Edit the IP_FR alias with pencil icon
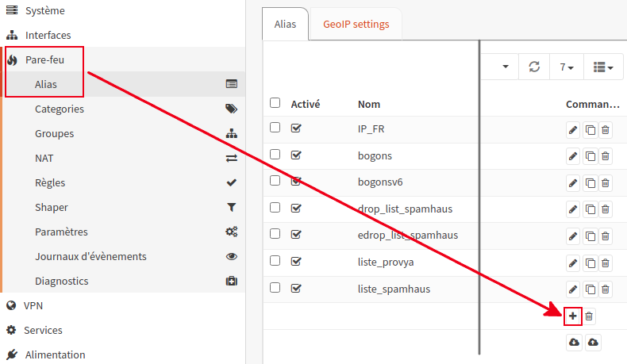This screenshot has width=627, height=364. [x=573, y=130]
